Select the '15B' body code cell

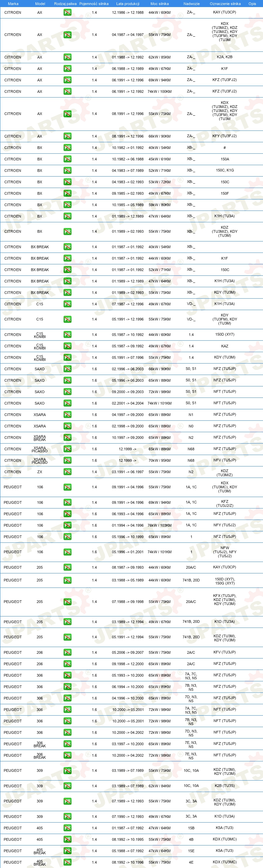[191, 828]
